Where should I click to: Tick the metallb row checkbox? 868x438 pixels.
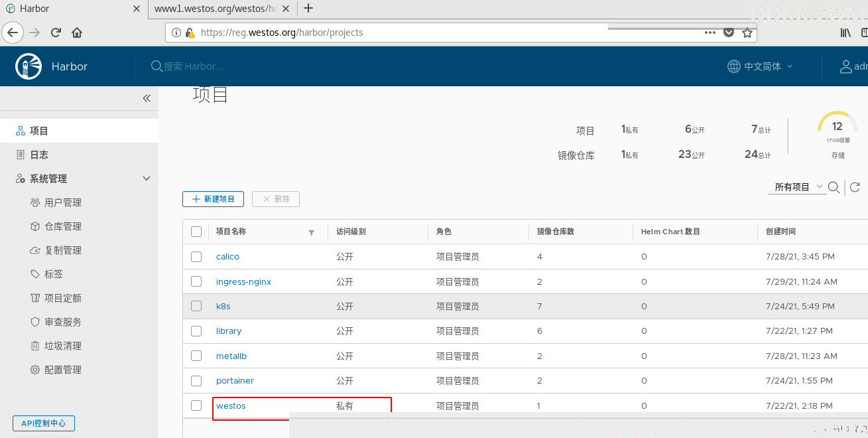196,356
